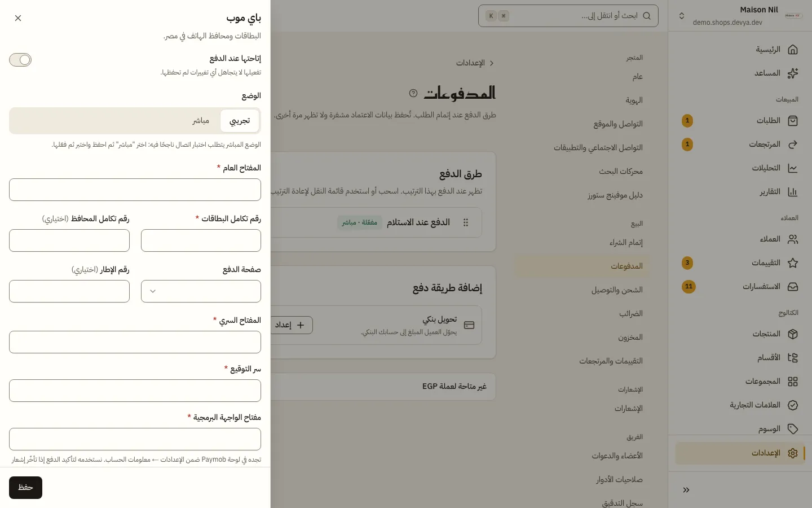
Task: Click the help icon beside المدفوعات heading
Action: pos(413,93)
